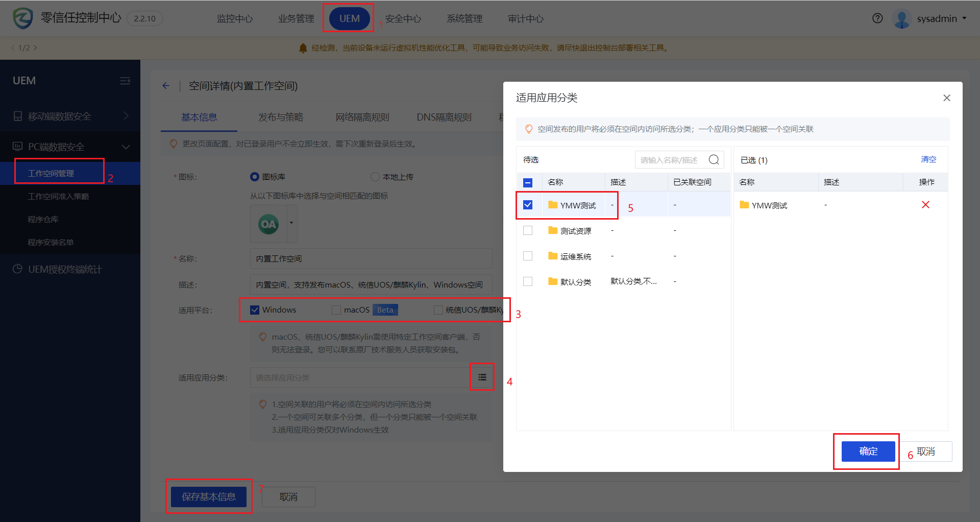
Task: Open the 安全中心 top menu
Action: tap(403, 19)
